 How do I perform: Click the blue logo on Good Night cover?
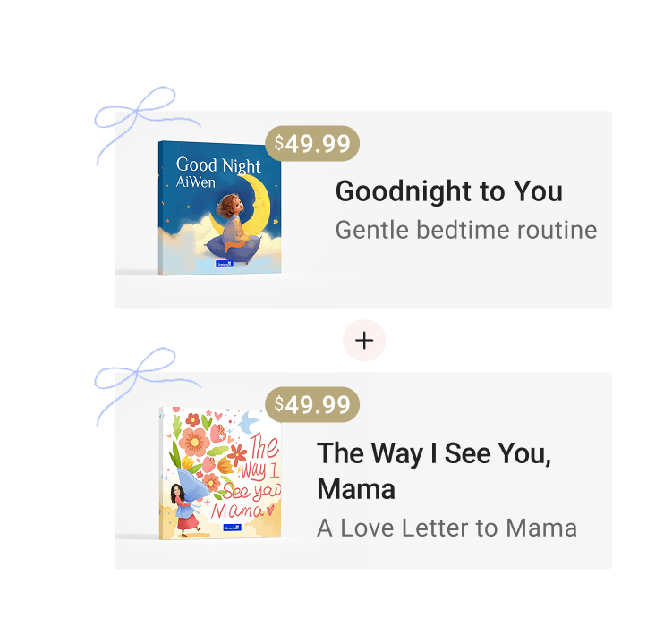click(224, 264)
